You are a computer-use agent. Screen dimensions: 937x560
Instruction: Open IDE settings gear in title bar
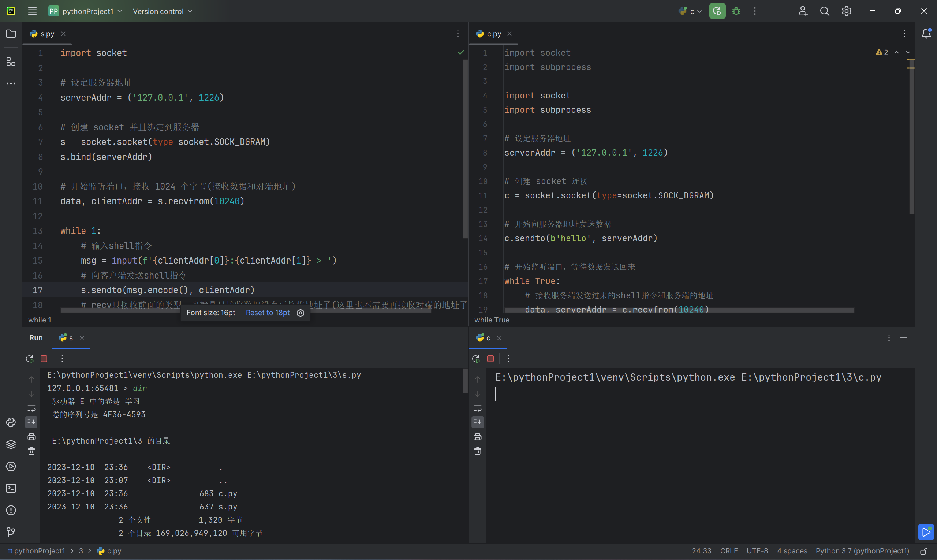click(x=847, y=11)
